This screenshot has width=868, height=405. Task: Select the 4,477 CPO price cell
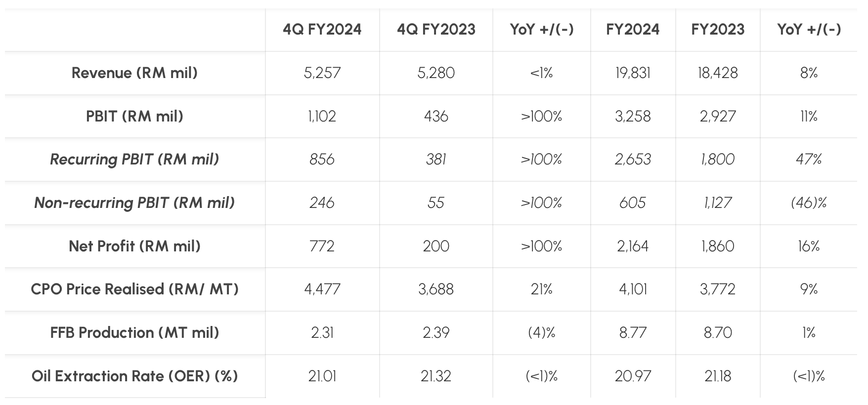pyautogui.click(x=322, y=289)
